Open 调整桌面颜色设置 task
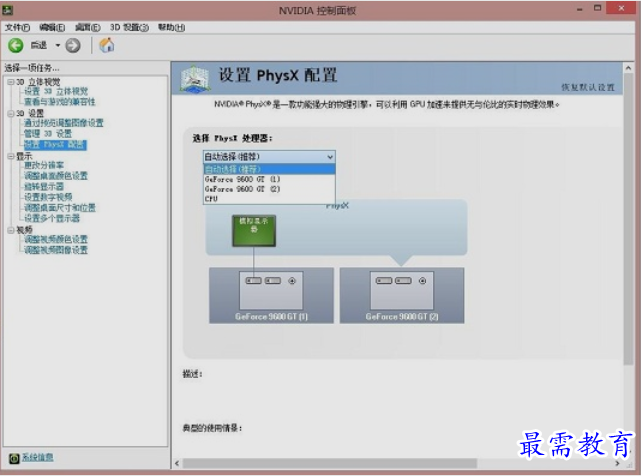This screenshot has height=476, width=641. click(x=56, y=176)
